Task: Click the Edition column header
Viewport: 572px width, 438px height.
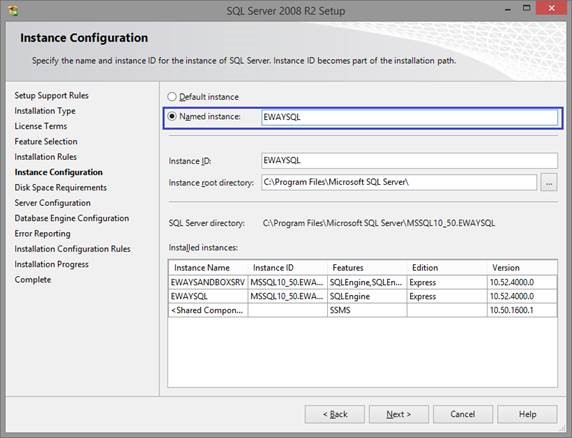Action: pyautogui.click(x=447, y=268)
